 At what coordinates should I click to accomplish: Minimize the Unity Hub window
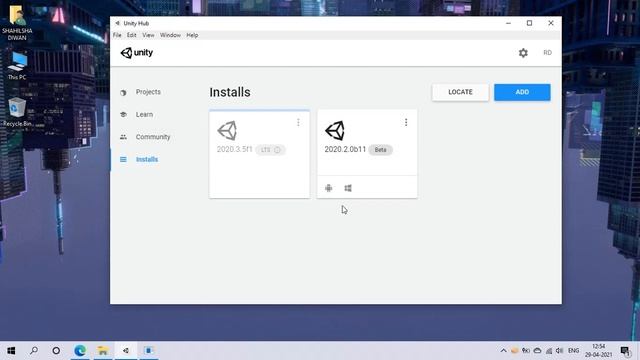pos(508,23)
